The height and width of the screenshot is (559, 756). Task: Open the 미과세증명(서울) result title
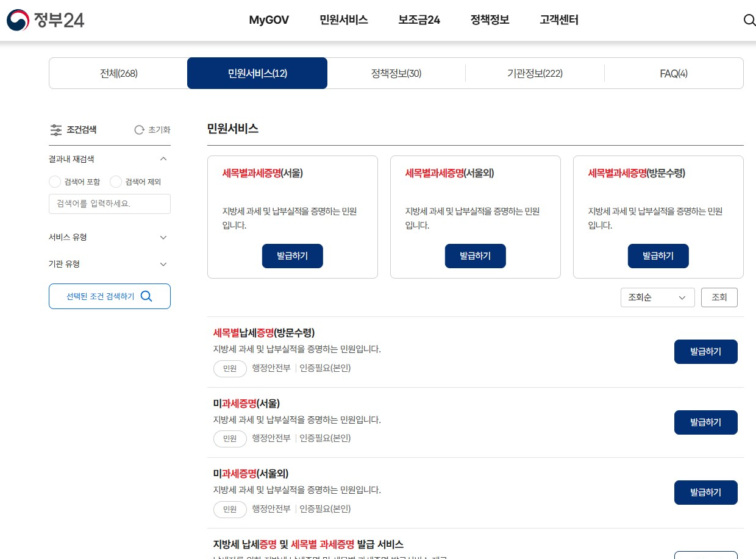point(247,404)
